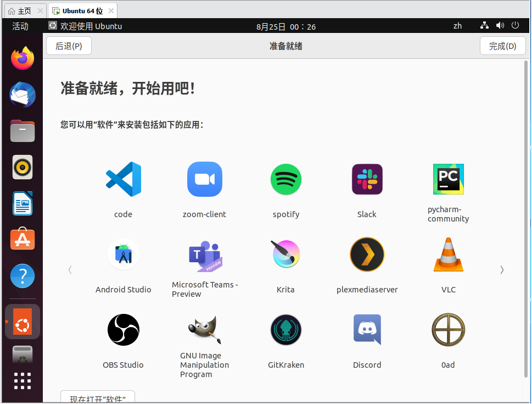Open the date and time 8月25日 menu
The height and width of the screenshot is (404, 532).
point(285,26)
